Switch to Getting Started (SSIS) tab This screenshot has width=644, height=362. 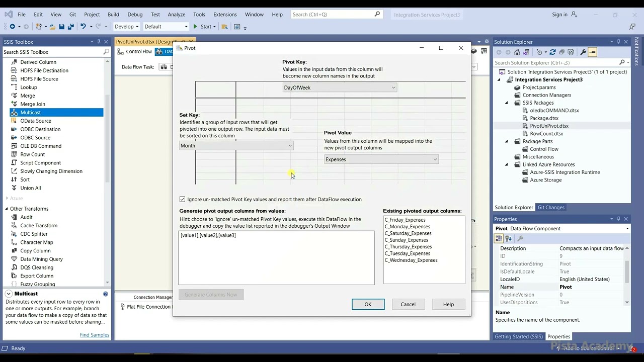tap(518, 337)
